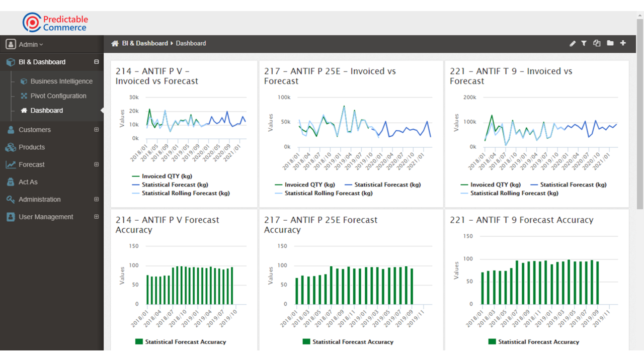Open Pivot Configuration page
644x362 pixels.
(x=58, y=96)
